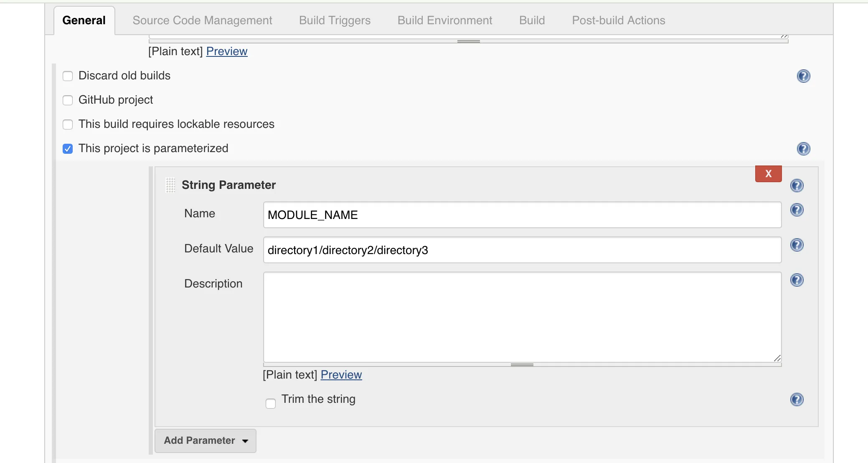Image resolution: width=868 pixels, height=463 pixels.
Task: Delete String Parameter with red X button
Action: [x=768, y=174]
